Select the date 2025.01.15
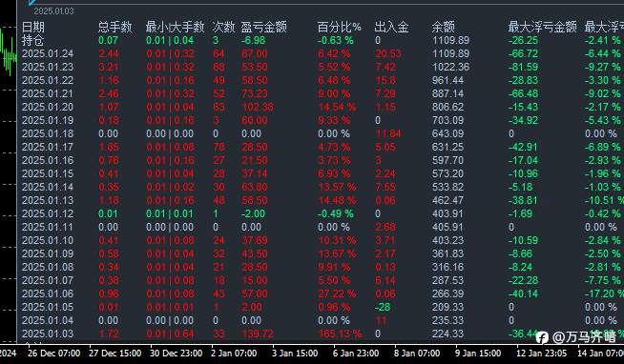624x364 pixels. point(48,173)
